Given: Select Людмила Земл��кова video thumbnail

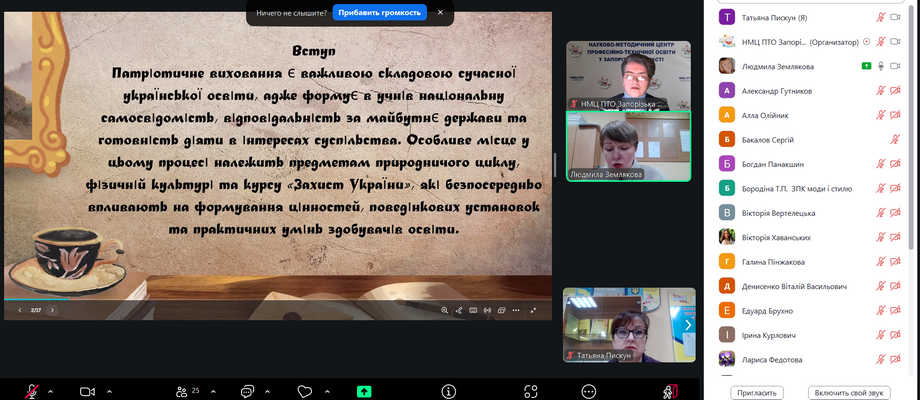Looking at the screenshot, I should [629, 146].
